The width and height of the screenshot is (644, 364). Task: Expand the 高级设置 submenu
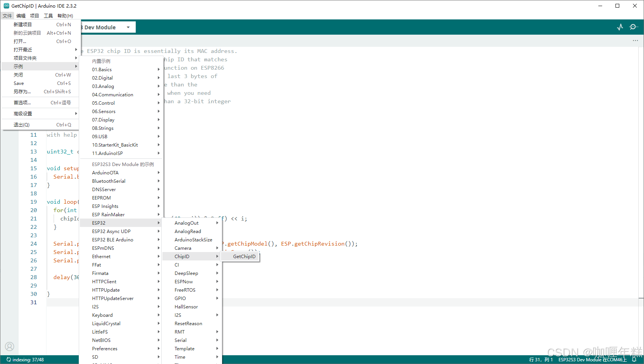tap(40, 113)
